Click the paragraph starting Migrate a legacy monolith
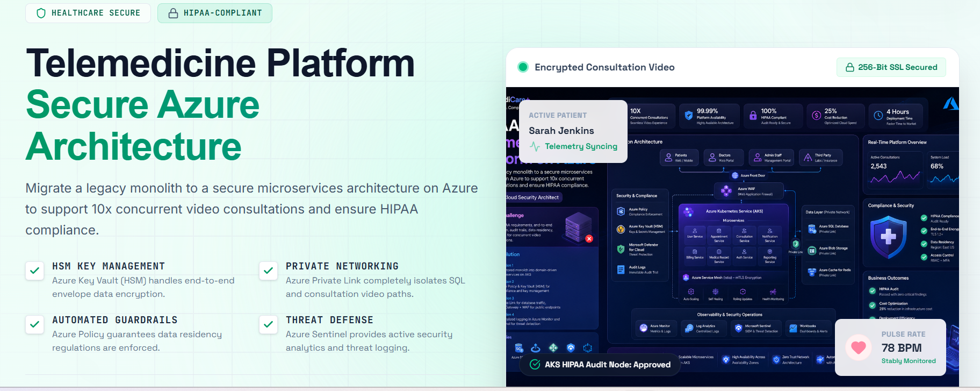Viewport: 980px width, 391px height. click(x=251, y=209)
